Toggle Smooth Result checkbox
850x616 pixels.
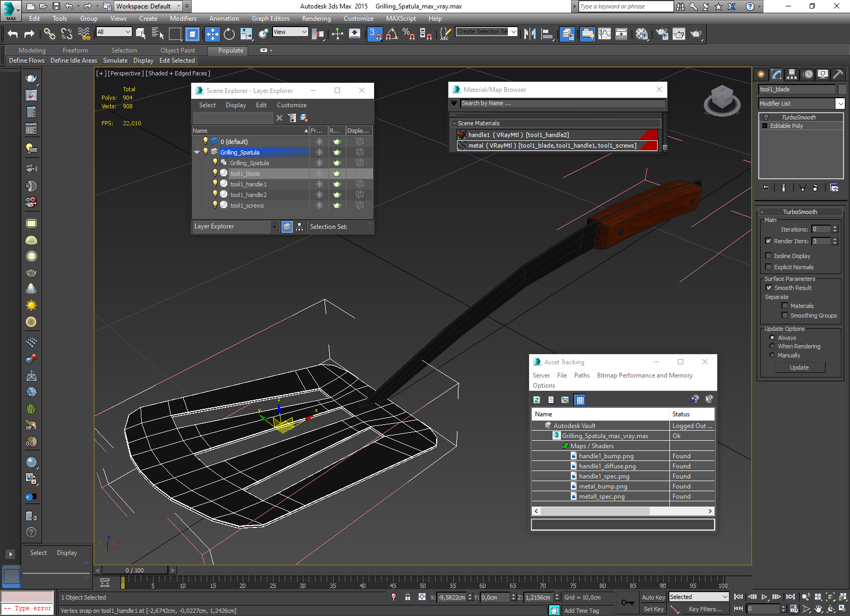pyautogui.click(x=769, y=288)
